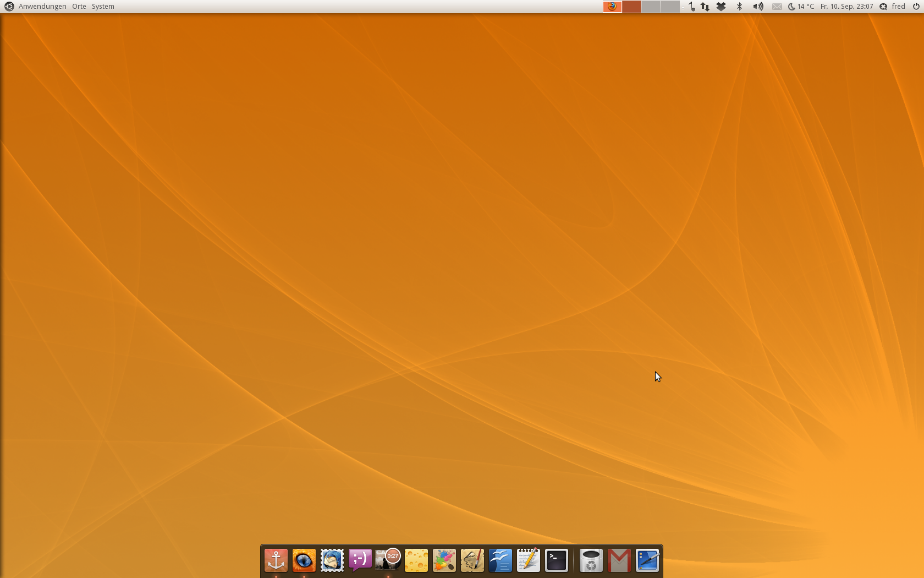The width and height of the screenshot is (924, 578).
Task: Open the Anwendungen menu
Action: [x=42, y=7]
